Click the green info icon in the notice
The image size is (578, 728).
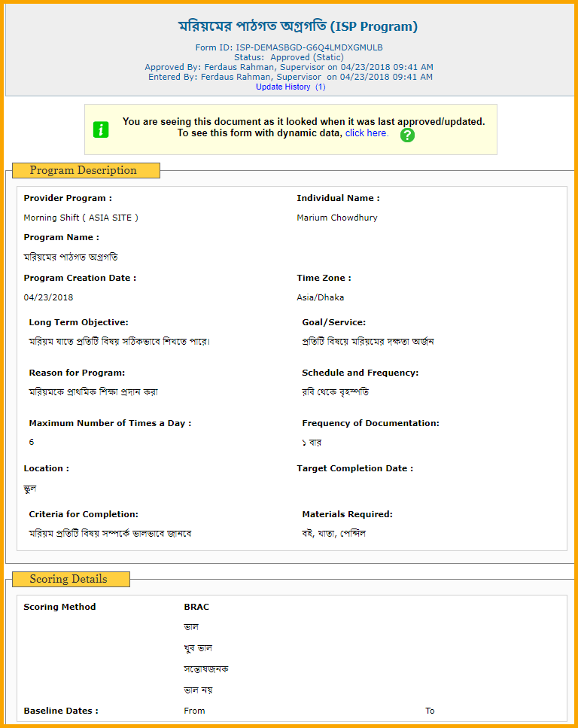click(x=101, y=129)
